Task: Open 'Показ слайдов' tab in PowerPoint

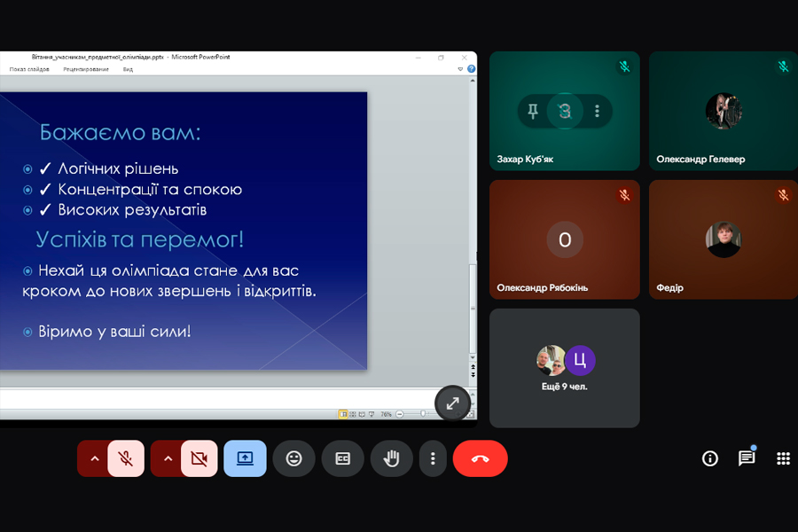Action: pyautogui.click(x=29, y=69)
